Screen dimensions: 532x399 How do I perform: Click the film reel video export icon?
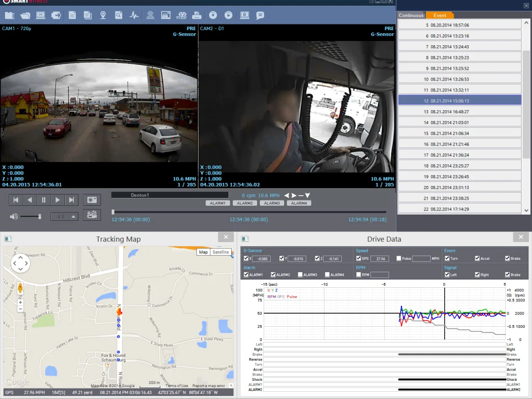181,15
